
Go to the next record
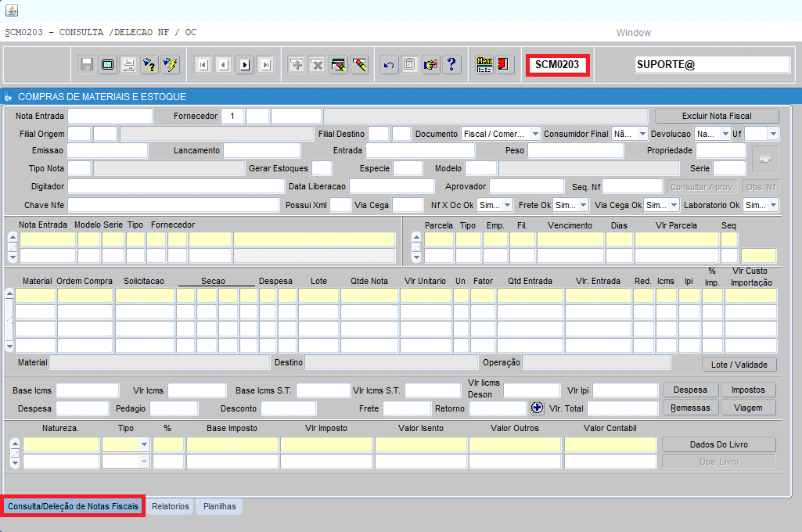[x=245, y=64]
